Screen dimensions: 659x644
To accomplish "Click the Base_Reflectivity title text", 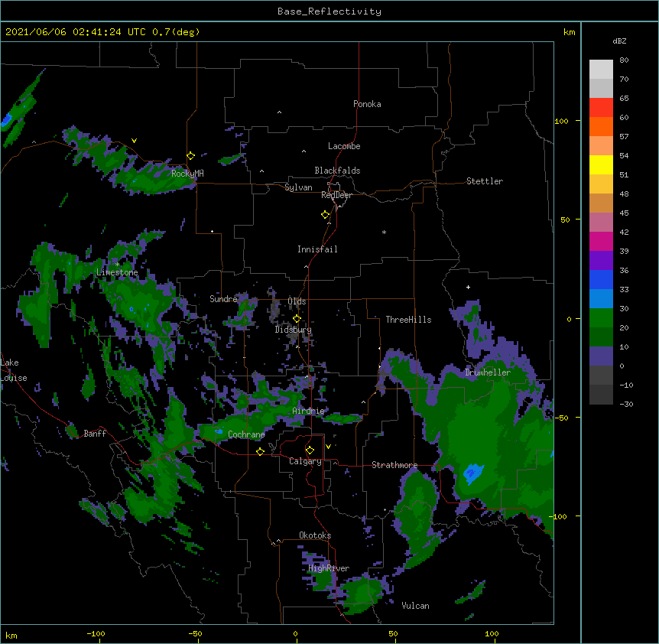I will [329, 11].
